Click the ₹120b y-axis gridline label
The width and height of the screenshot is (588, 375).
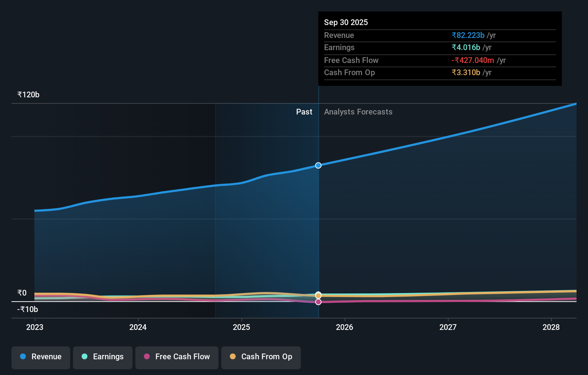point(28,94)
